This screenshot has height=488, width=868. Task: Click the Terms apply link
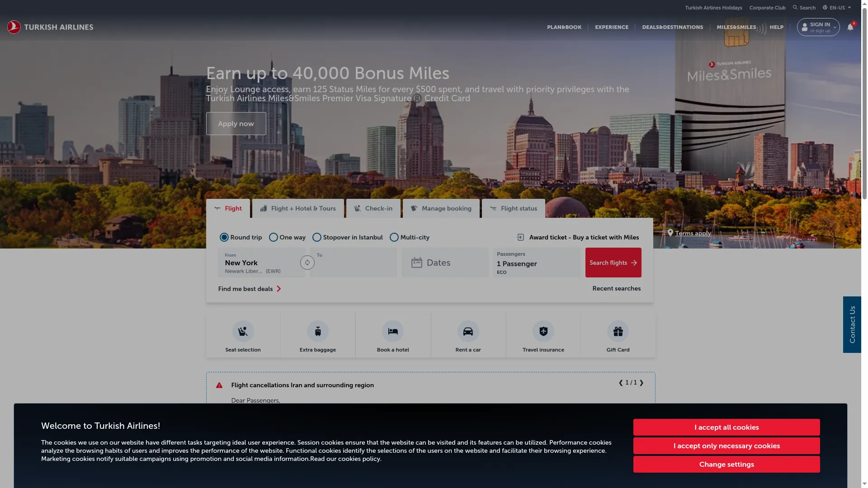693,233
